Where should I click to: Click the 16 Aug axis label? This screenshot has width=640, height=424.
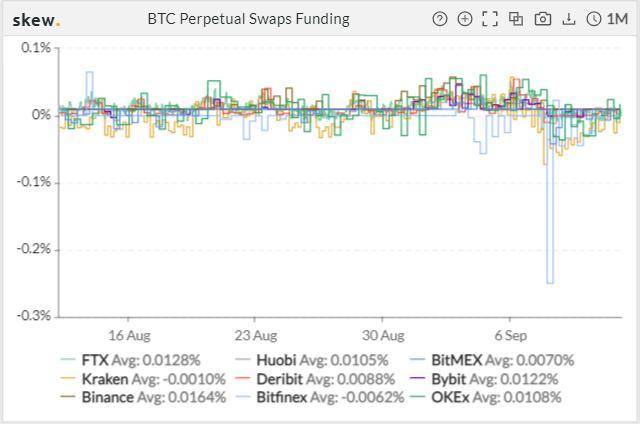(129, 335)
